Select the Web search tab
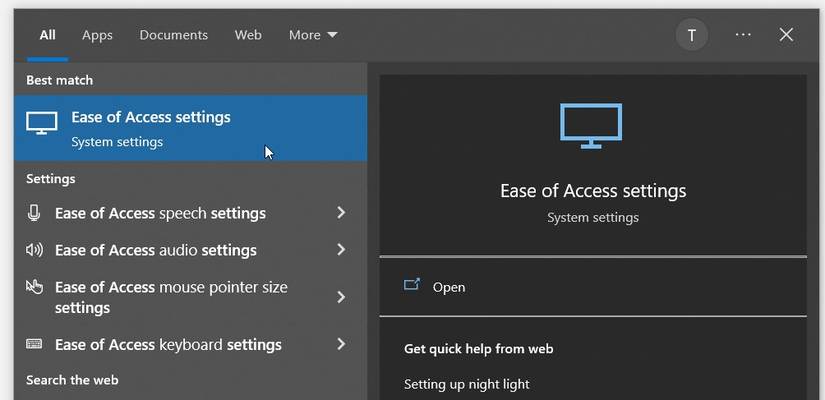 click(248, 35)
